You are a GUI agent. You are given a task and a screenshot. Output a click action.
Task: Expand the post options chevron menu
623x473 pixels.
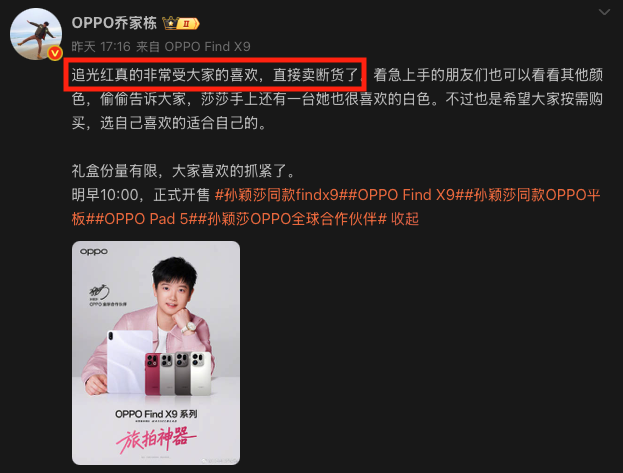(x=604, y=12)
